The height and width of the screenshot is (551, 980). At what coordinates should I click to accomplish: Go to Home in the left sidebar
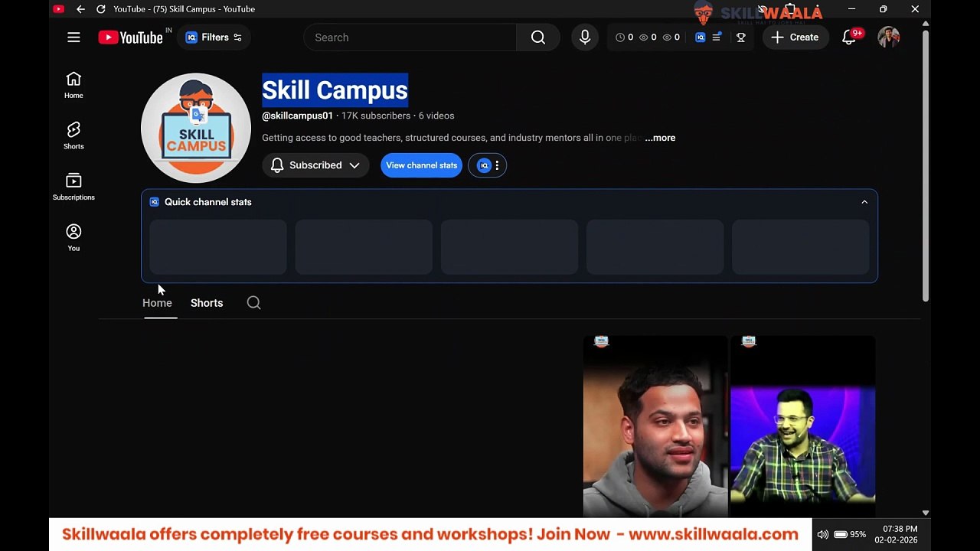click(73, 85)
